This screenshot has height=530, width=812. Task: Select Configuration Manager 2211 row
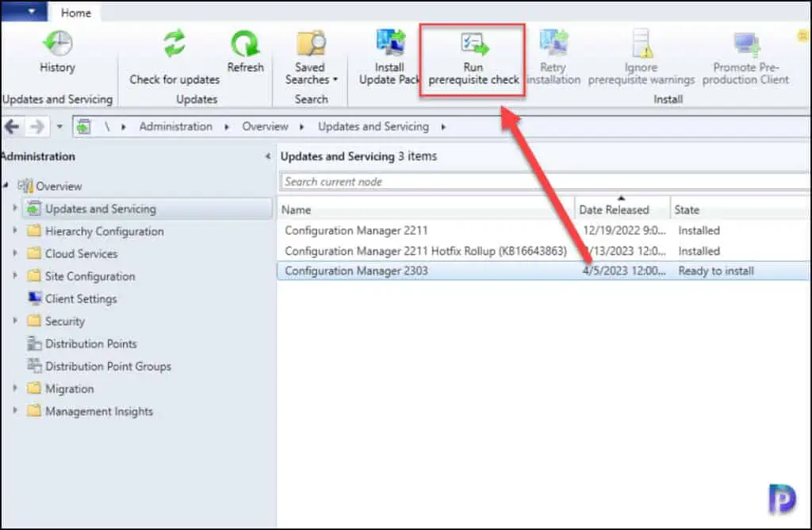point(544,231)
